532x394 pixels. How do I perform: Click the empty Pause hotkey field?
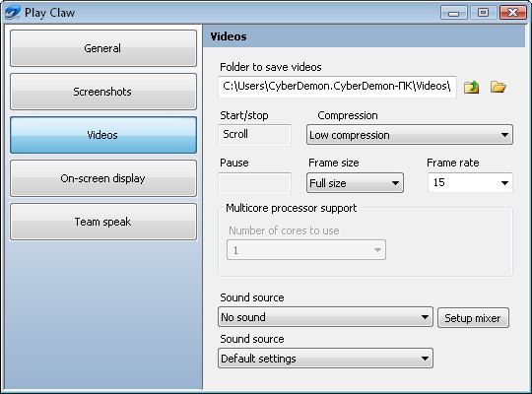pos(254,183)
